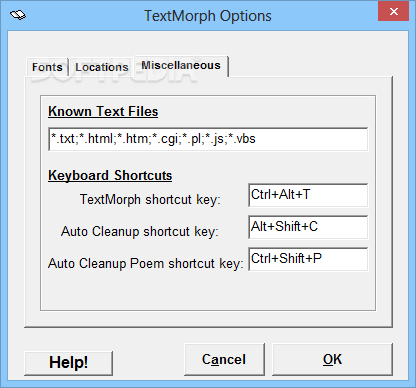This screenshot has height=388, width=416.
Task: Click the Known Text Files heading
Action: (x=103, y=111)
